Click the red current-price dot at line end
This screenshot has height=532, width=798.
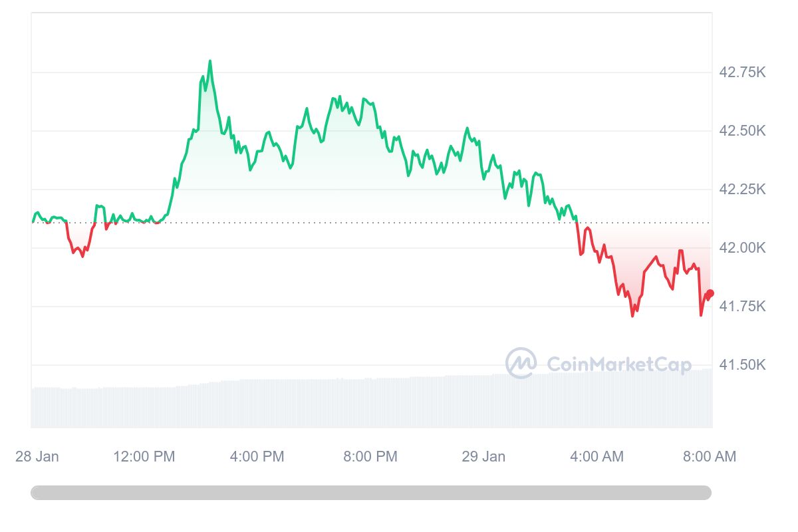[x=710, y=293]
